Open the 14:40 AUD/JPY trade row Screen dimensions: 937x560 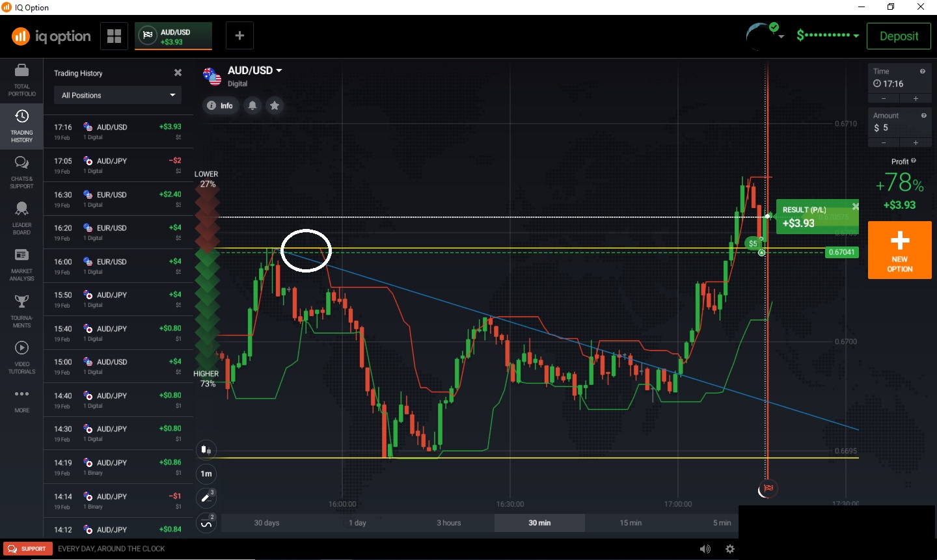118,400
